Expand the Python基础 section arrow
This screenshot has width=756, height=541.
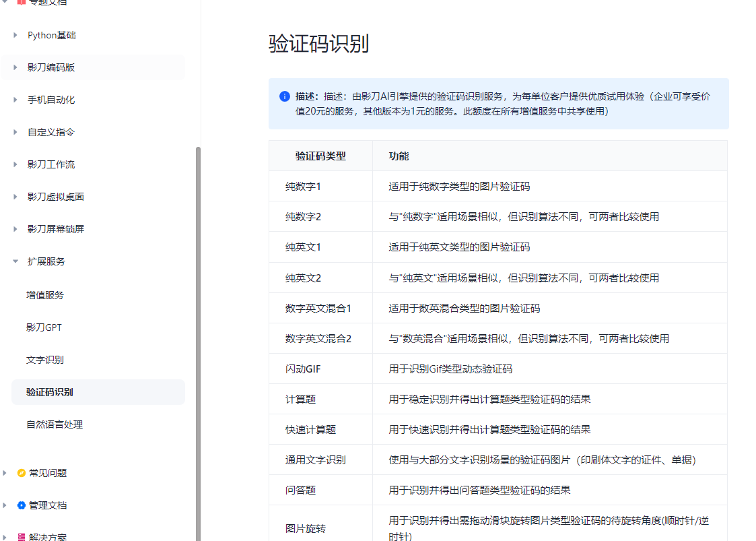pos(15,35)
